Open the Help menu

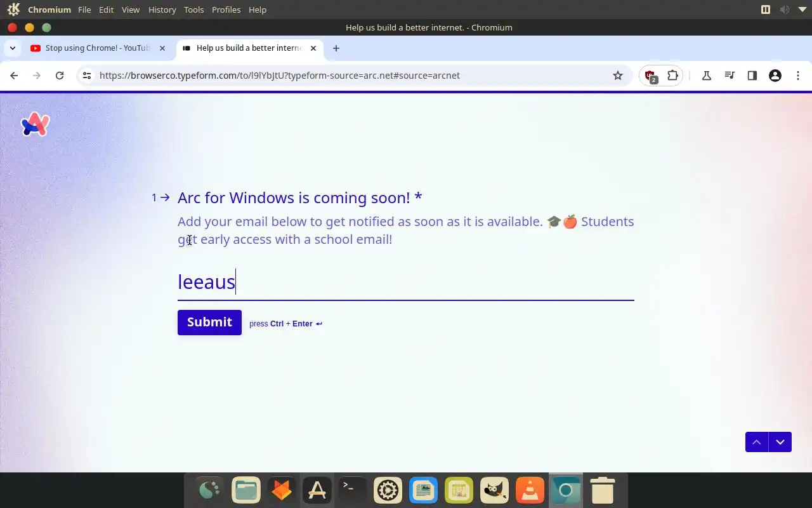[x=257, y=10]
